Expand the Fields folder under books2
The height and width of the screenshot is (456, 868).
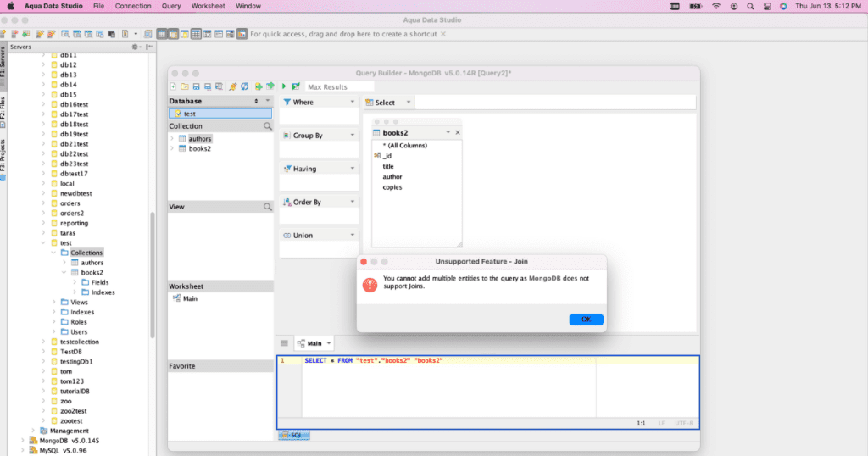click(75, 282)
